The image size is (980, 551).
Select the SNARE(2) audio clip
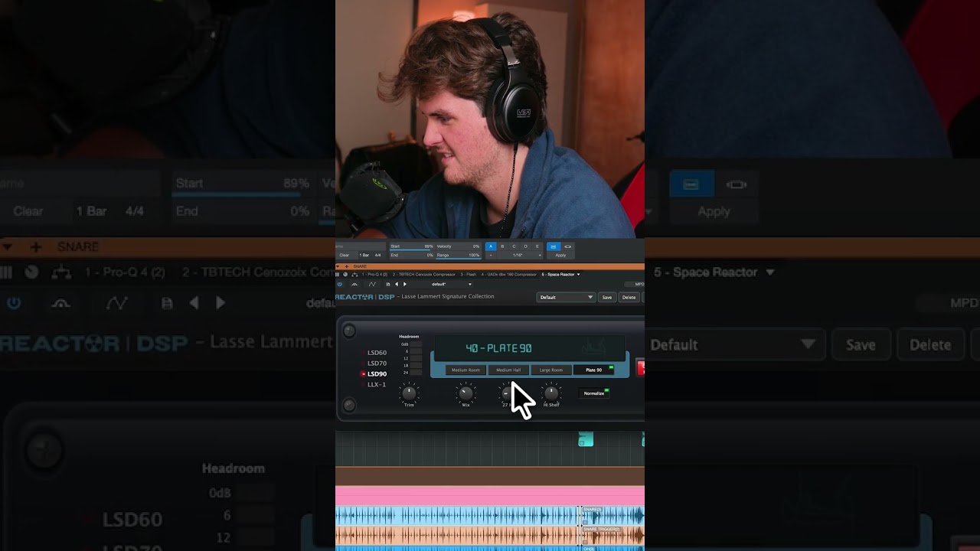pyautogui.click(x=613, y=515)
